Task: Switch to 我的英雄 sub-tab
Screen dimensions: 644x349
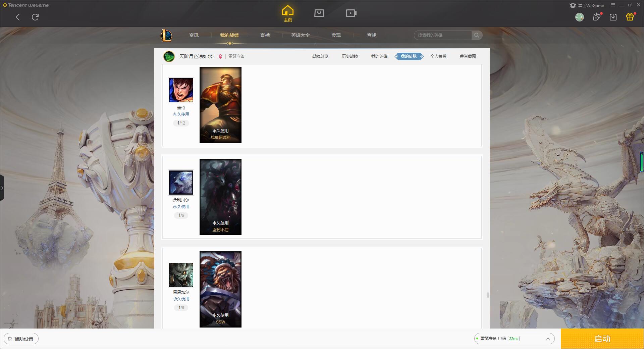Action: [379, 56]
